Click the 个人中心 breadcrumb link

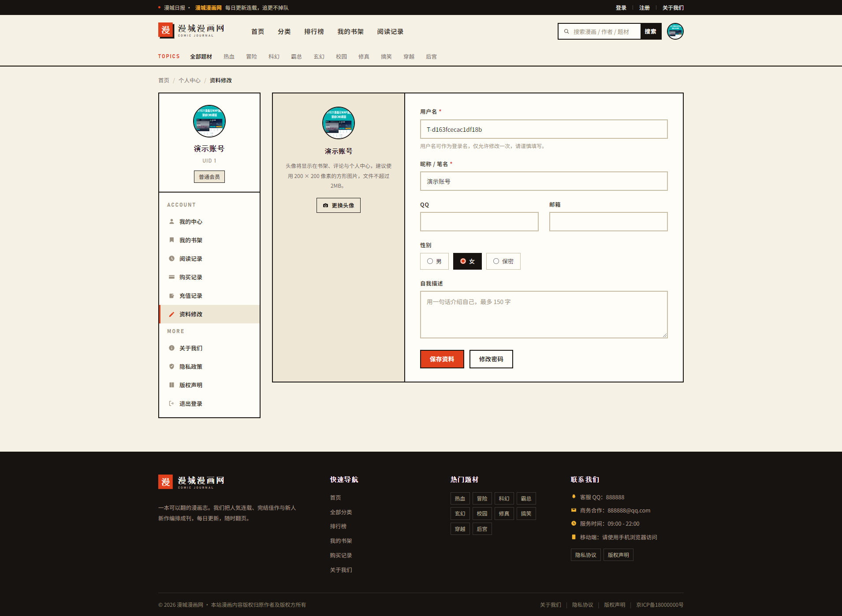190,80
